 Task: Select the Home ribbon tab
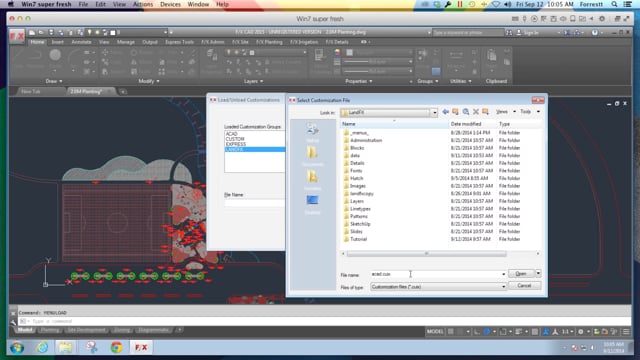(x=37, y=42)
